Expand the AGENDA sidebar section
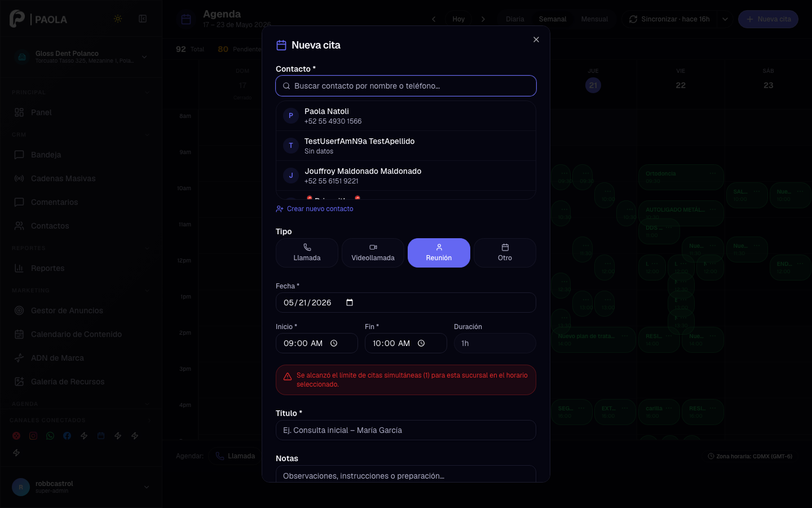Viewport: 812px width, 508px height. (147, 404)
